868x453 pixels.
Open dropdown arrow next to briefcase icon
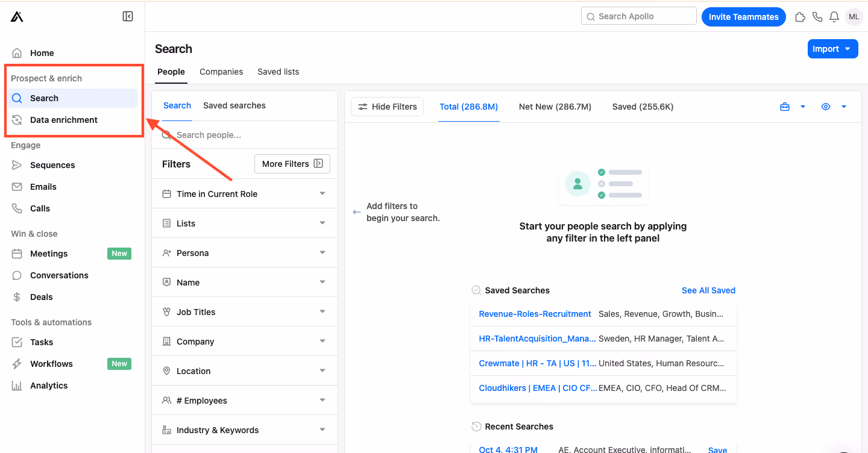[803, 107]
